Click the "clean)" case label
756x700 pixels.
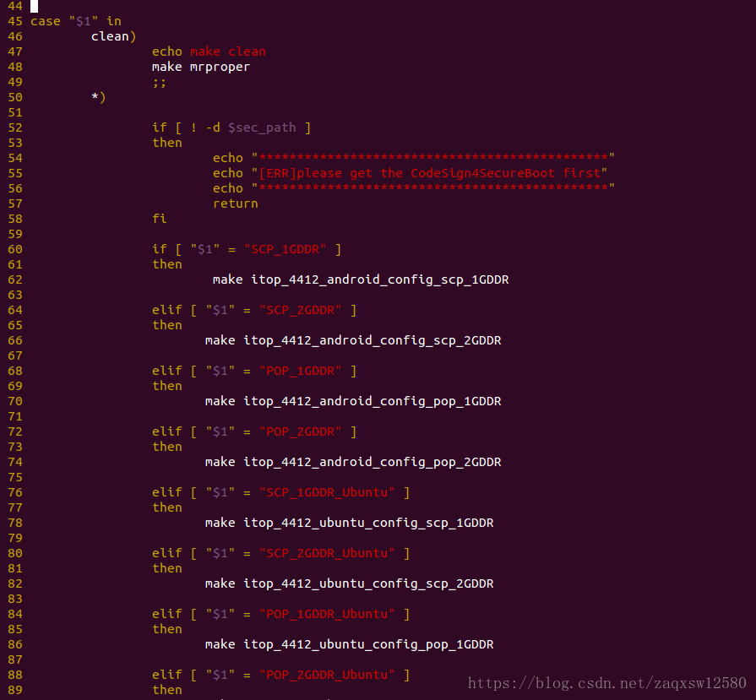[114, 36]
